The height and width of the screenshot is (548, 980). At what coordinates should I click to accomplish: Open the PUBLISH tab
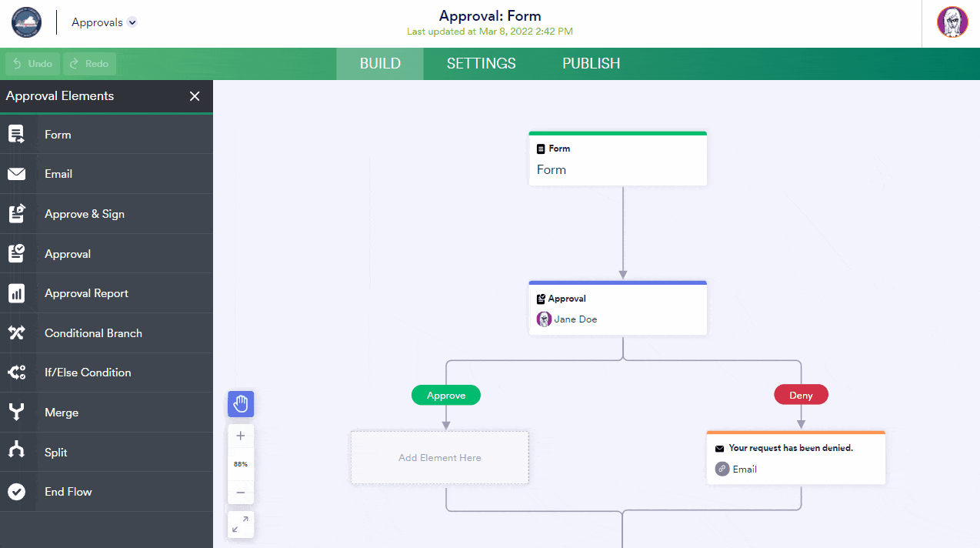click(x=591, y=64)
